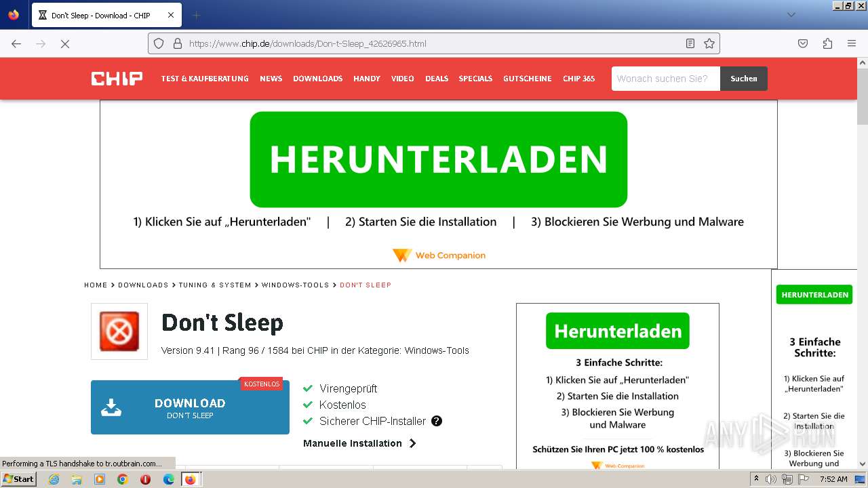Image resolution: width=868 pixels, height=488 pixels.
Task: Show hidden tray icons arrow
Action: pyautogui.click(x=756, y=479)
